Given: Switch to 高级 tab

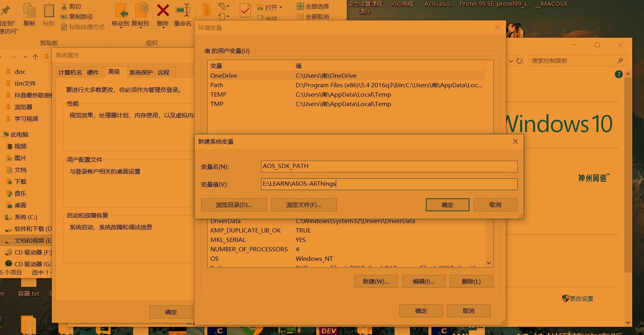Looking at the screenshot, I should click(x=114, y=71).
